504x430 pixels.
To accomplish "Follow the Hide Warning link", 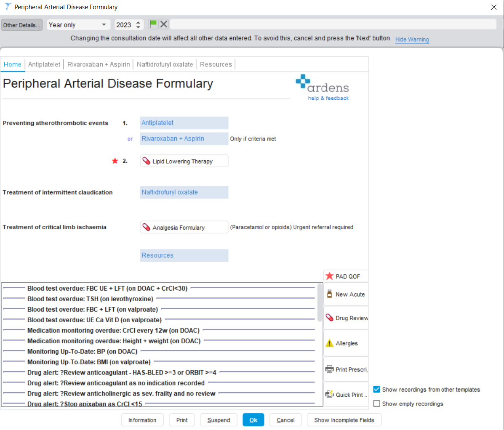I will click(412, 39).
